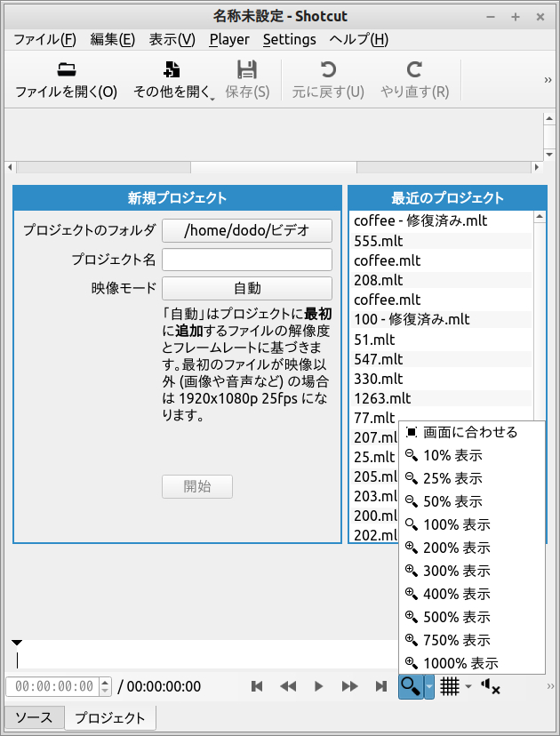This screenshot has height=736, width=560.
Task: Click the horizontal scrollbar thumb
Action: 274,167
